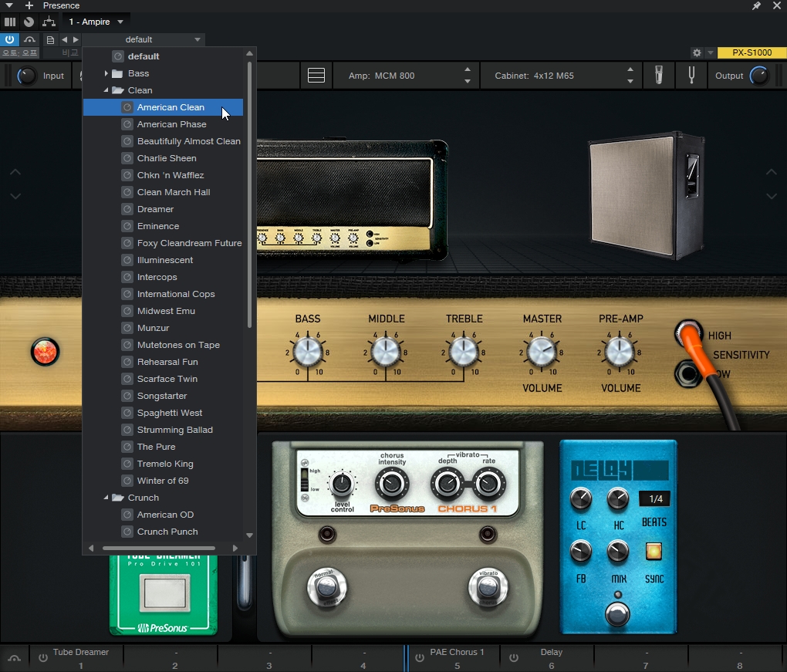Adjust the Input gain knob

click(26, 76)
